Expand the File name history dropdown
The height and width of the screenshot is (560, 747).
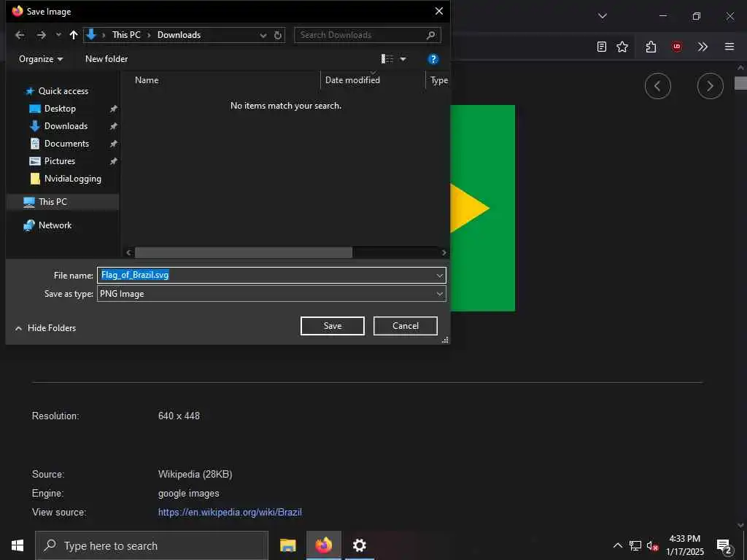[439, 275]
